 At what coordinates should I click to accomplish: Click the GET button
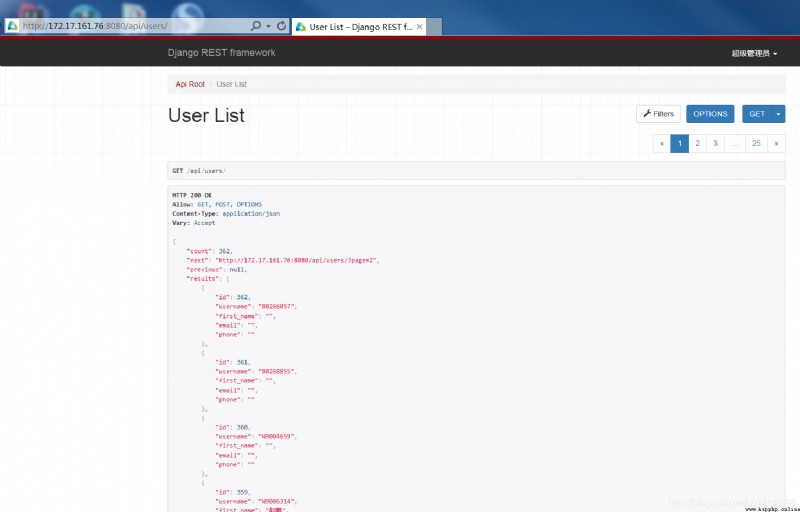[x=757, y=114]
